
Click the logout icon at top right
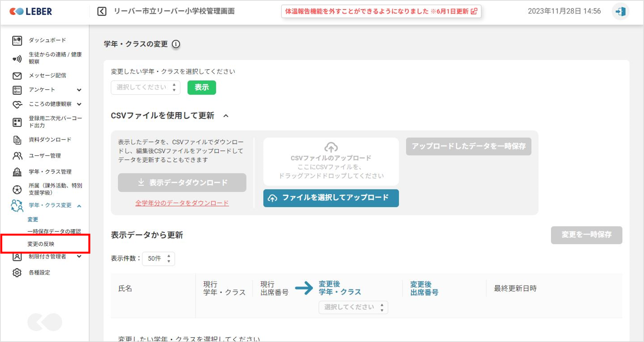click(620, 12)
